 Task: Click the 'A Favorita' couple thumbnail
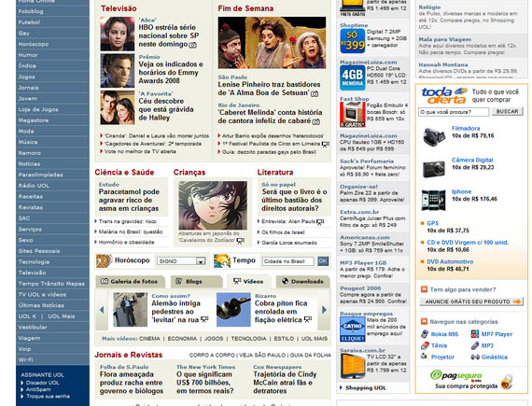pos(118,107)
